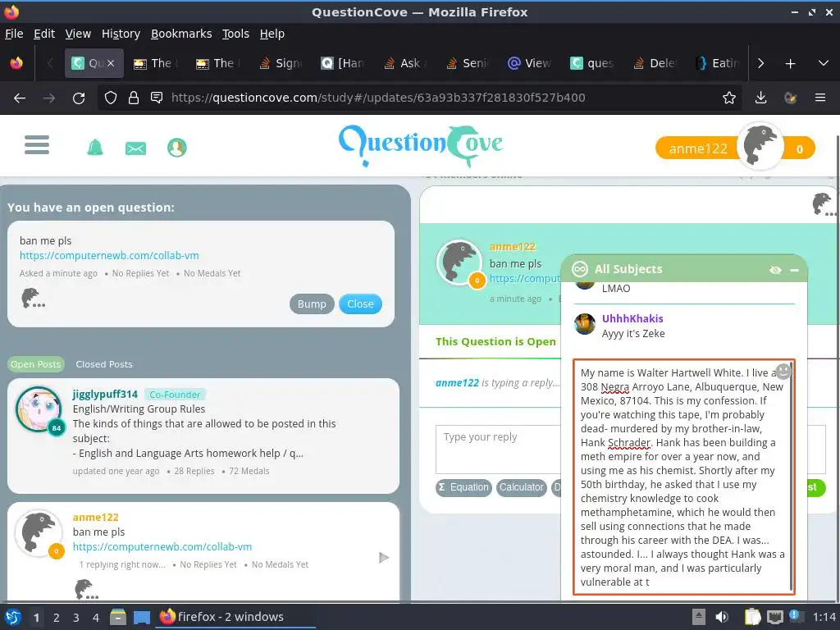
Task: Open the system start menu icon
Action: [x=12, y=617]
